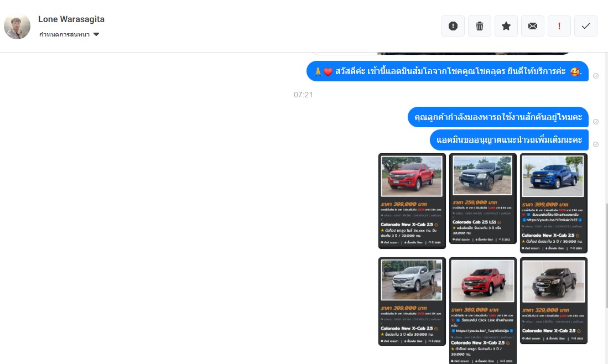Open red Colorado 369,000 baht card
608x364 pixels.
tap(483, 310)
